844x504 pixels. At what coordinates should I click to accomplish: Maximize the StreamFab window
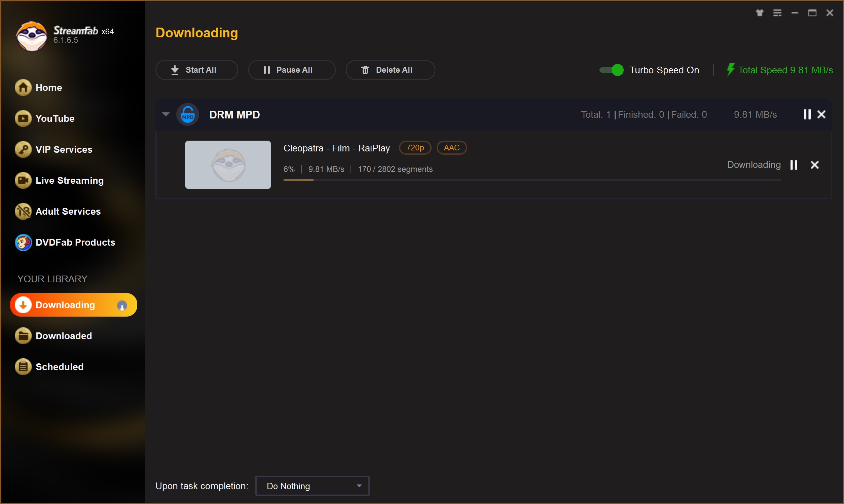[812, 13]
